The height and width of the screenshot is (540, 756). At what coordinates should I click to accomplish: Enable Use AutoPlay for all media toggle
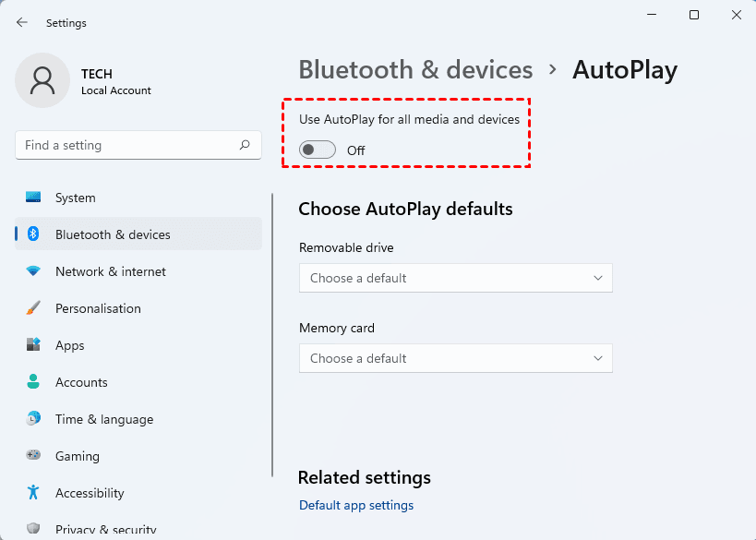[x=318, y=150]
